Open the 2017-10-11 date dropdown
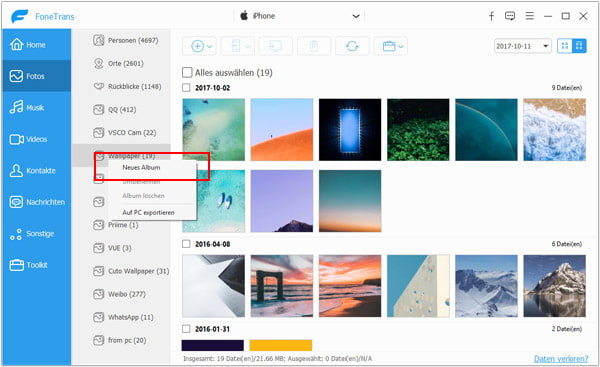Screen dimensions: 600x367 point(523,46)
